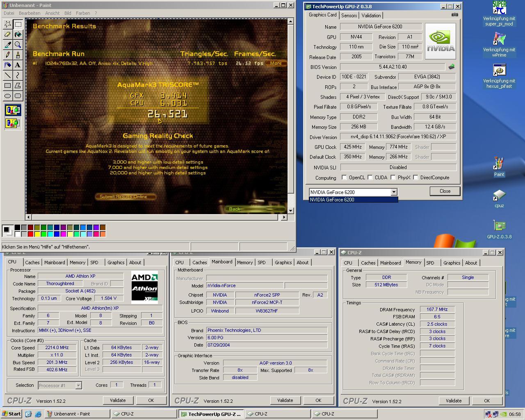This screenshot has height=420, width=525.
Task: Open the Ansicht menu in Paint
Action: click(x=52, y=13)
